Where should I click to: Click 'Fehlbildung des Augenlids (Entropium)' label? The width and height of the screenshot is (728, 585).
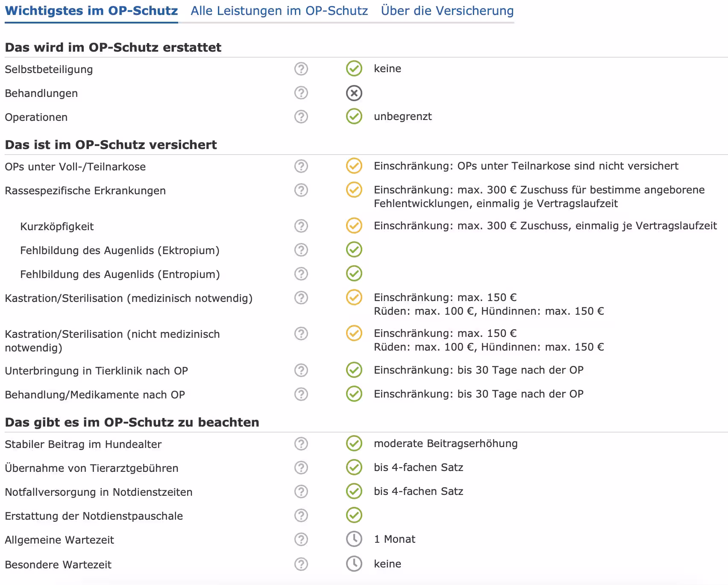(120, 275)
